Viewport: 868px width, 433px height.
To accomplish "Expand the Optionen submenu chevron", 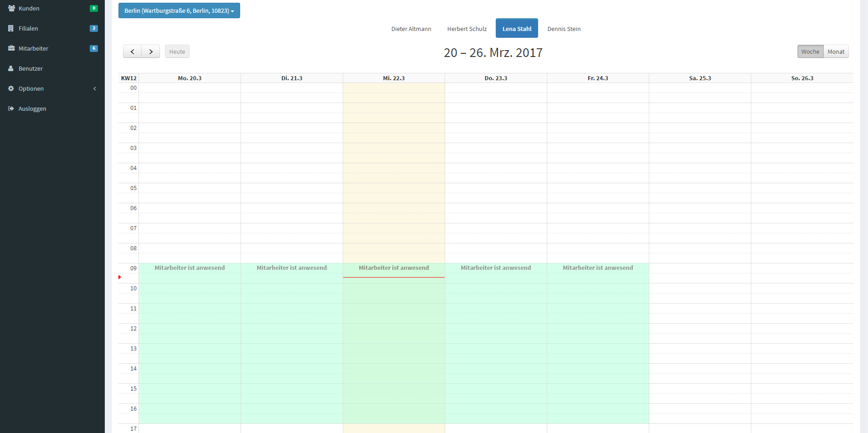I will point(95,88).
